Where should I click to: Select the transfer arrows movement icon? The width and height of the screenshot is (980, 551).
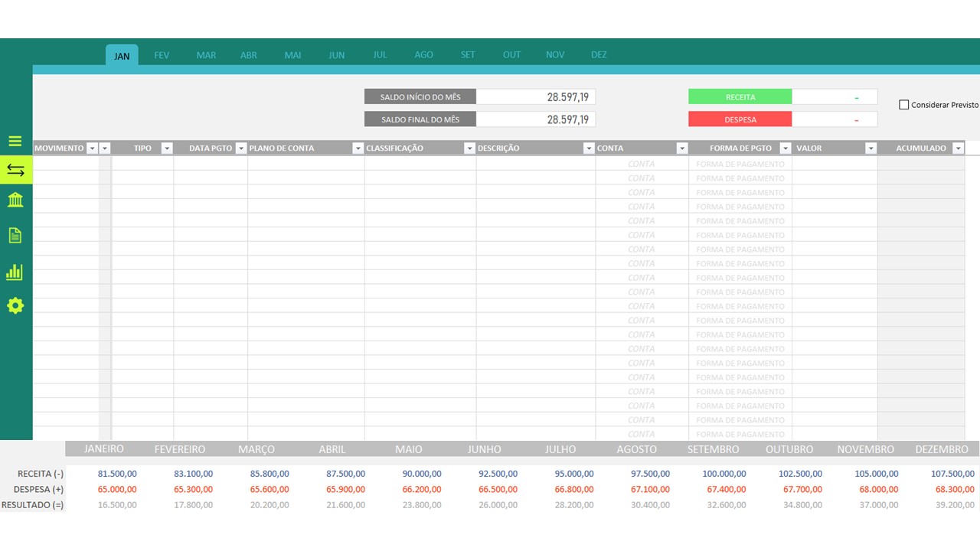[15, 171]
